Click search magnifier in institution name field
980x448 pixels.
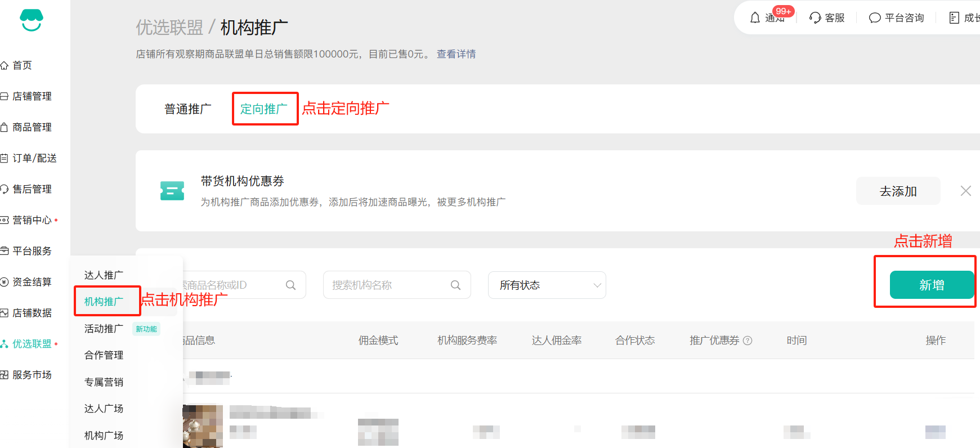click(x=455, y=285)
